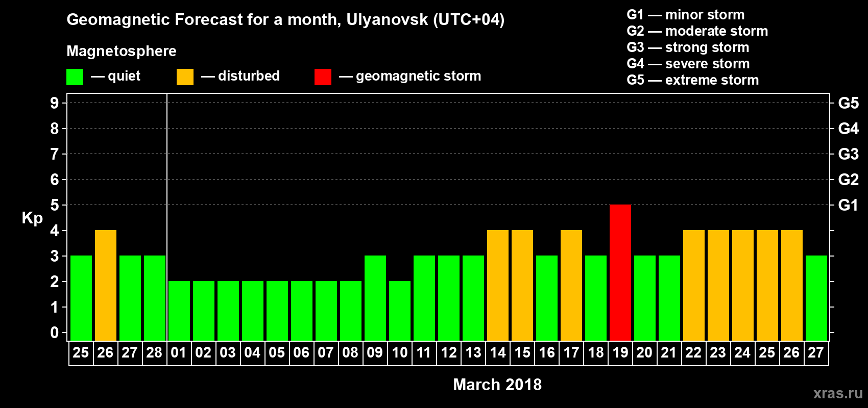The height and width of the screenshot is (408, 868).
Task: Select the orange bar above February date 26
Action: [x=106, y=285]
